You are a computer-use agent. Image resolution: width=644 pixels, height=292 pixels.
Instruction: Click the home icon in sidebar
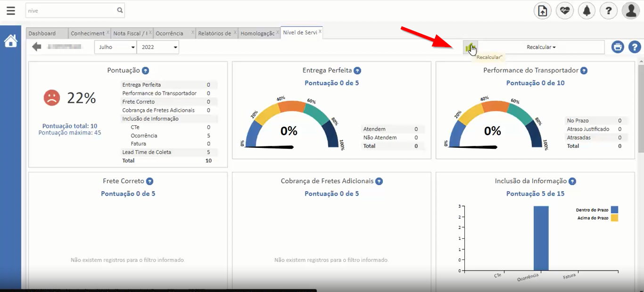[10, 41]
